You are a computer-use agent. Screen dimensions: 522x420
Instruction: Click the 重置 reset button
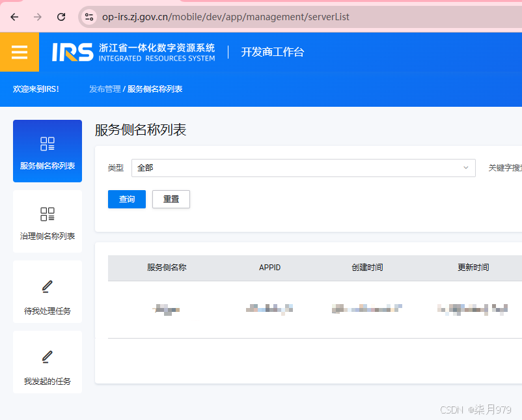coord(171,199)
